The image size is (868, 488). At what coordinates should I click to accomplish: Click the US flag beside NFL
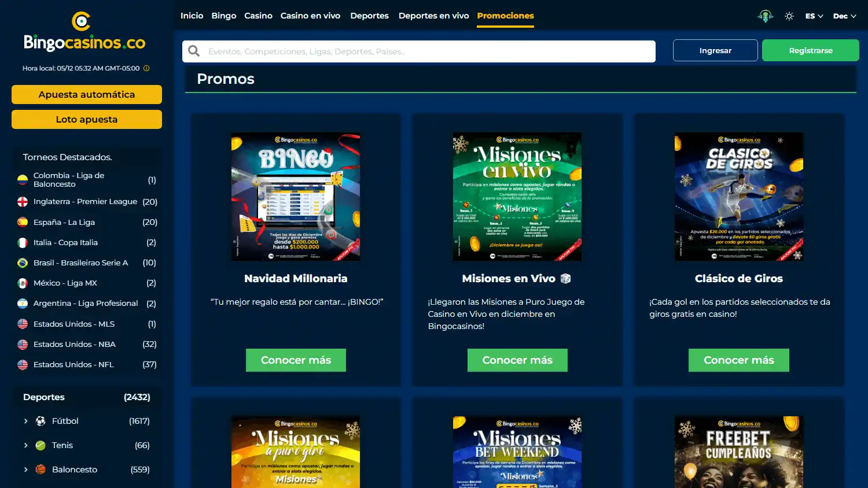tap(23, 364)
